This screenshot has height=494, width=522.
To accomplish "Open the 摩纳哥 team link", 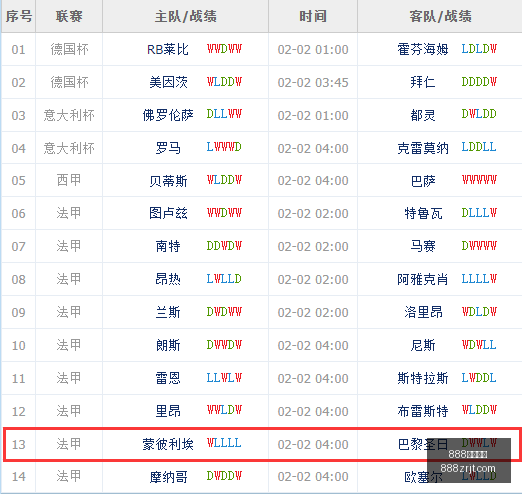I will coord(168,477).
